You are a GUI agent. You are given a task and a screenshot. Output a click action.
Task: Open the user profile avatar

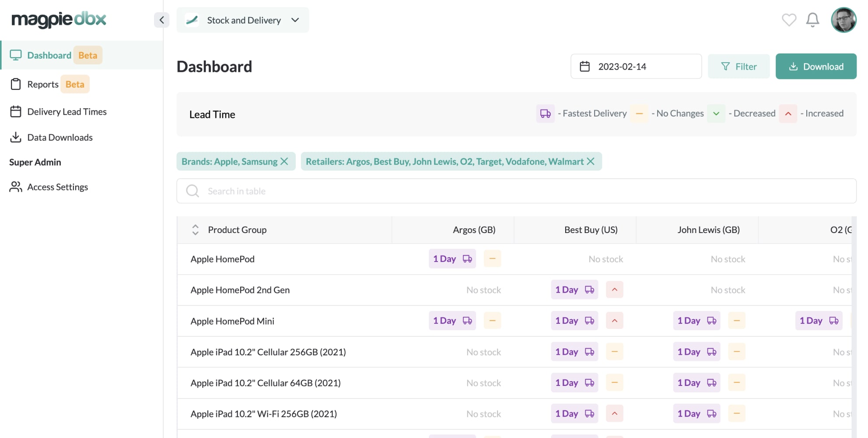point(843,20)
